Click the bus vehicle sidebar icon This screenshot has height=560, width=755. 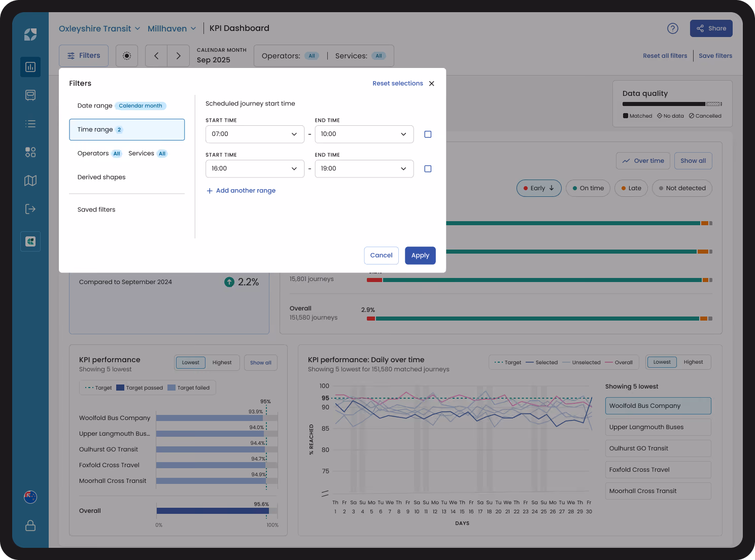[x=30, y=95]
